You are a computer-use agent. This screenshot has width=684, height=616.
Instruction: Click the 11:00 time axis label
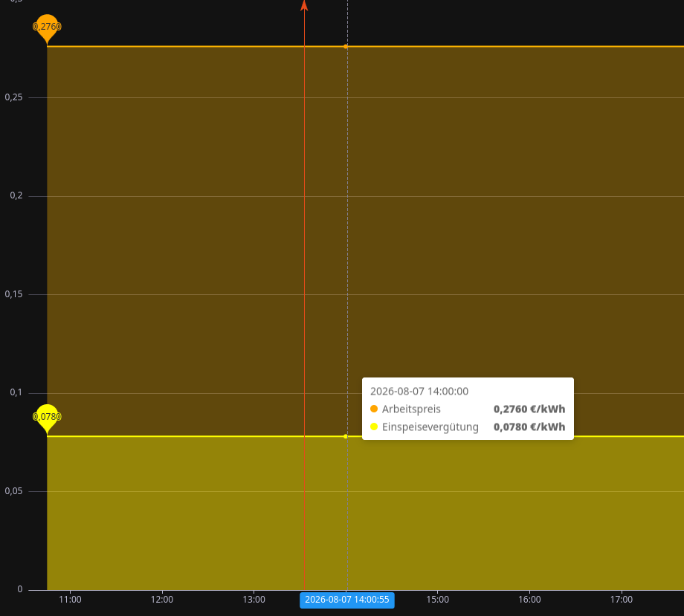(70, 600)
